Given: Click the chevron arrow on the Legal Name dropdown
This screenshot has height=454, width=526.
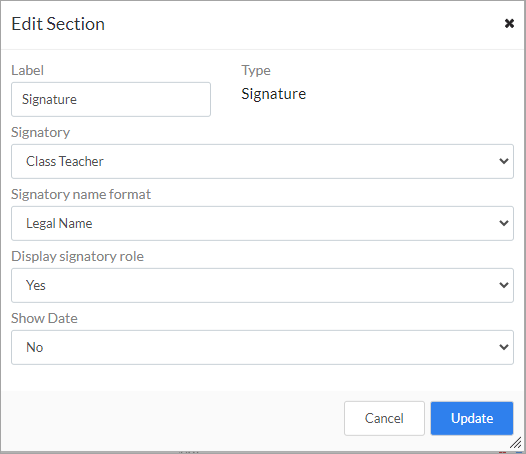Looking at the screenshot, I should 504,223.
